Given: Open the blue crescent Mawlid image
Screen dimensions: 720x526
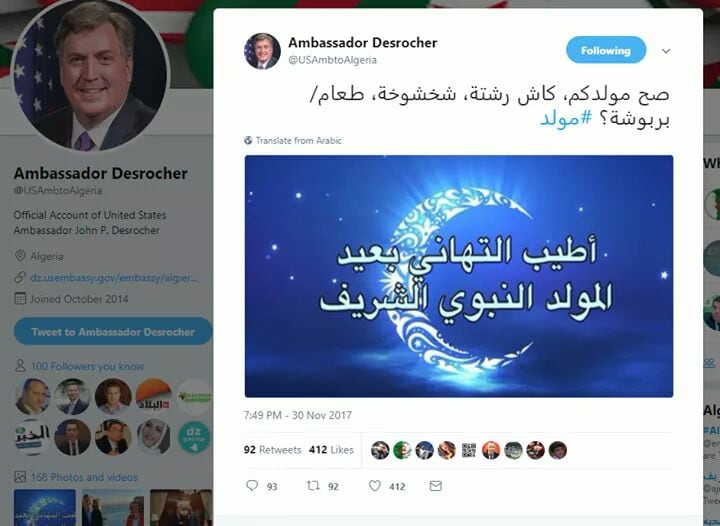Looking at the screenshot, I should (459, 276).
